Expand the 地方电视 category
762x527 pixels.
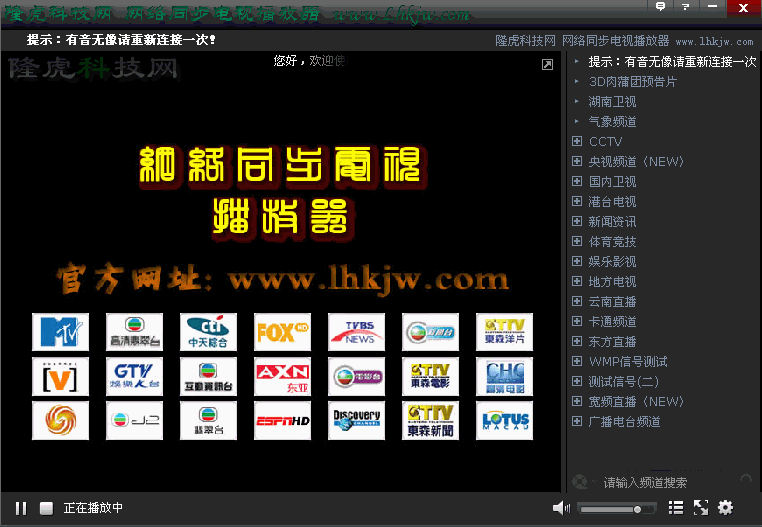pyautogui.click(x=577, y=281)
